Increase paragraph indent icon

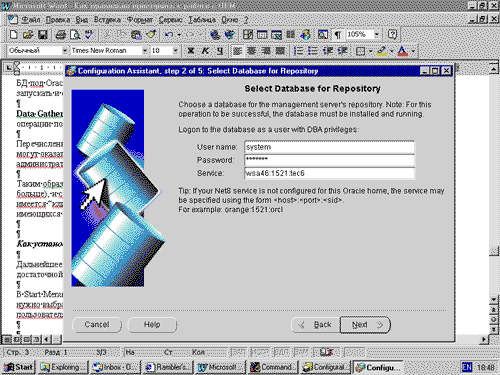[343, 51]
